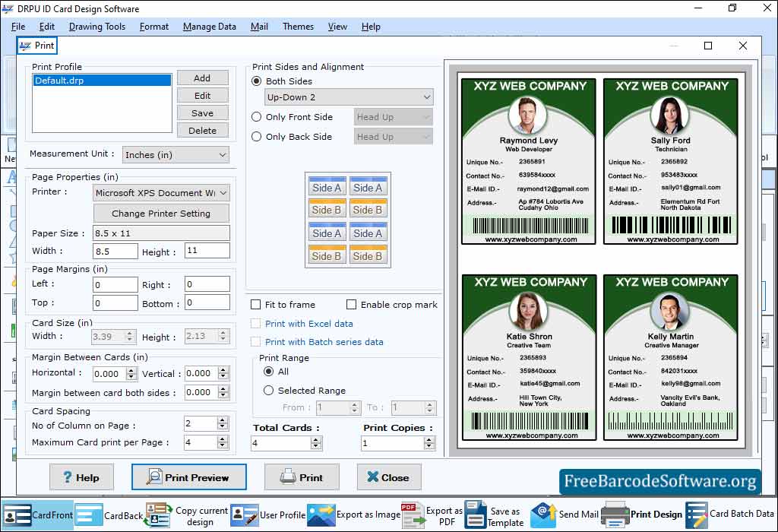Select the Both Sides radio button
The image size is (778, 532).
coord(257,81)
